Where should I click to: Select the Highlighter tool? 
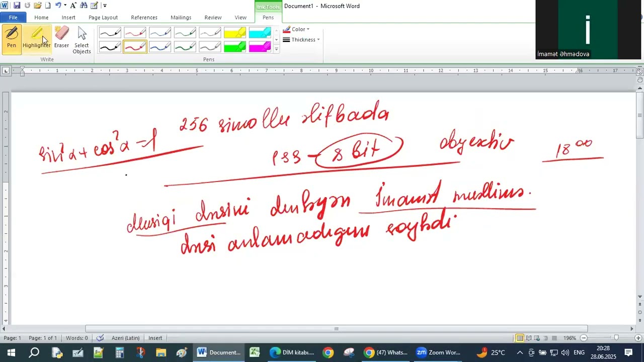pyautogui.click(x=36, y=39)
